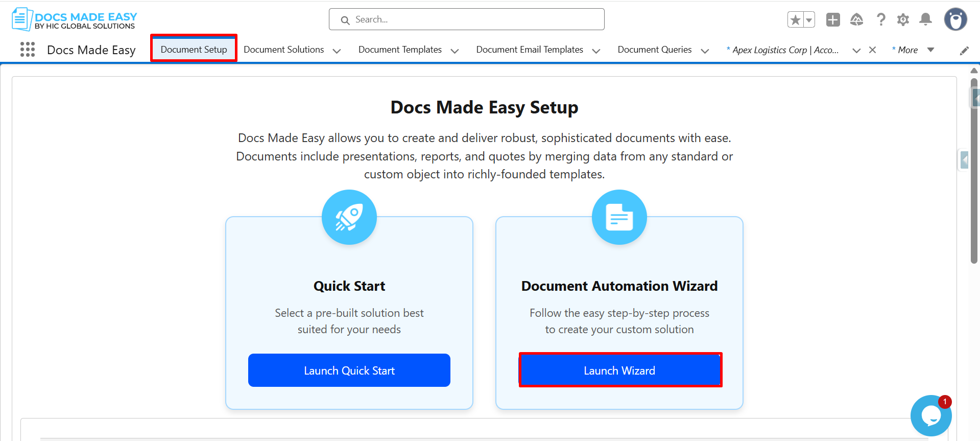980x441 pixels.
Task: View notifications via the bell icon
Action: [925, 20]
